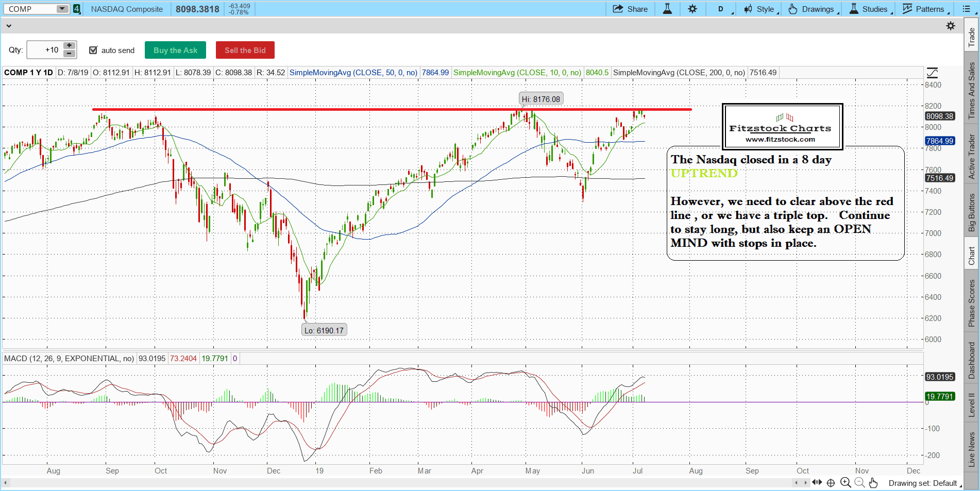Open the list menu icon at top right
Image resolution: width=980 pixels, height=491 pixels.
tap(966, 9)
